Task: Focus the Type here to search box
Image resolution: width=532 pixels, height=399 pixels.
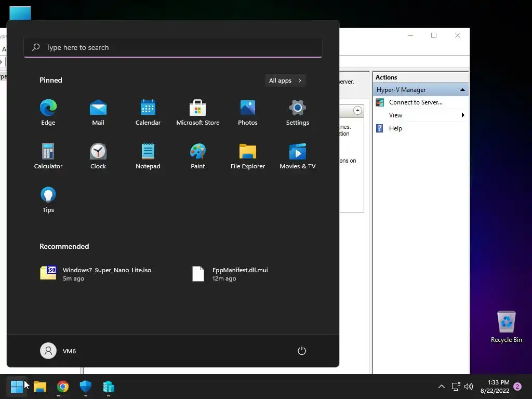Action: pos(173,47)
